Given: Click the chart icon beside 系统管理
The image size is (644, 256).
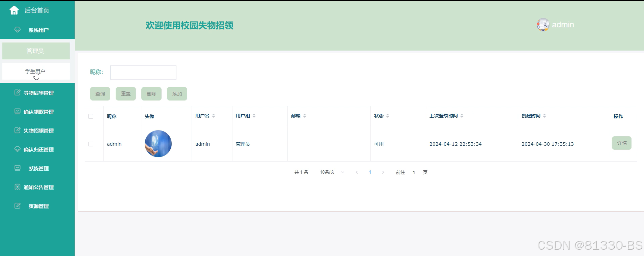Looking at the screenshot, I should 18,168.
